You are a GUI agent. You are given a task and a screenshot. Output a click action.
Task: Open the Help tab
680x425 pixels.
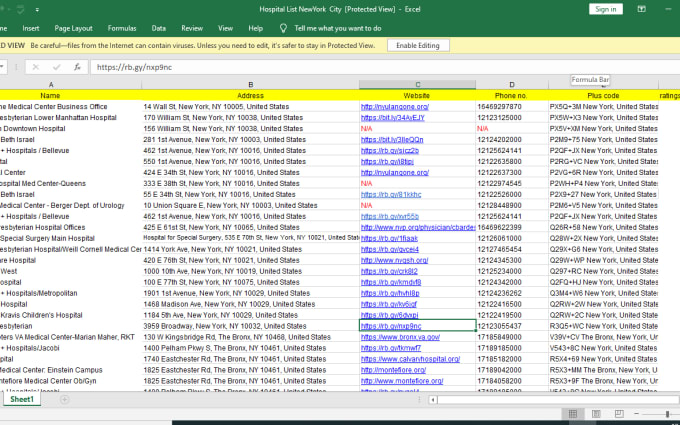[255, 28]
